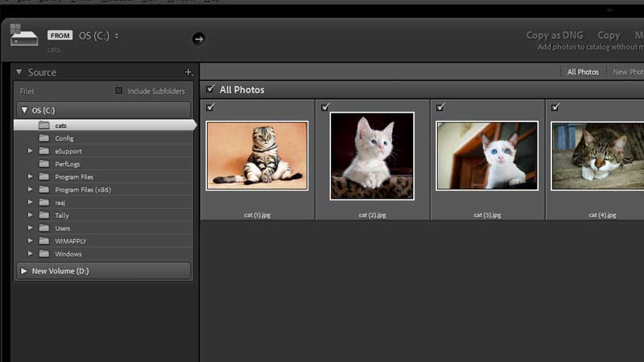
Task: Expand the Program Files (x86) folder arrow
Action: coord(30,190)
